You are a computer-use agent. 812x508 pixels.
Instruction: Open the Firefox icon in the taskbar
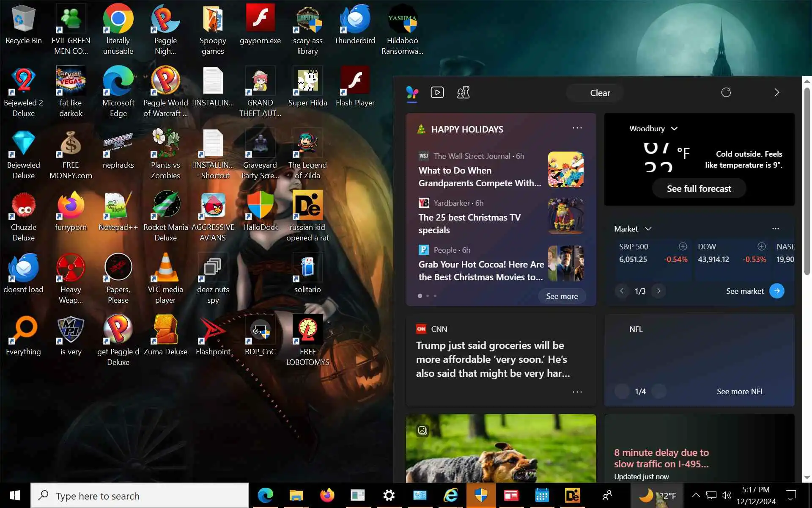327,495
